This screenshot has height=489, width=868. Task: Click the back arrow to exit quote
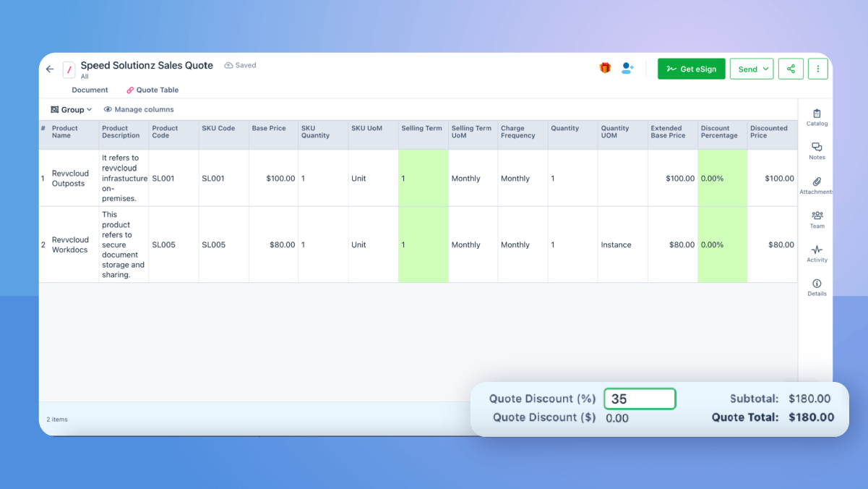pos(49,68)
